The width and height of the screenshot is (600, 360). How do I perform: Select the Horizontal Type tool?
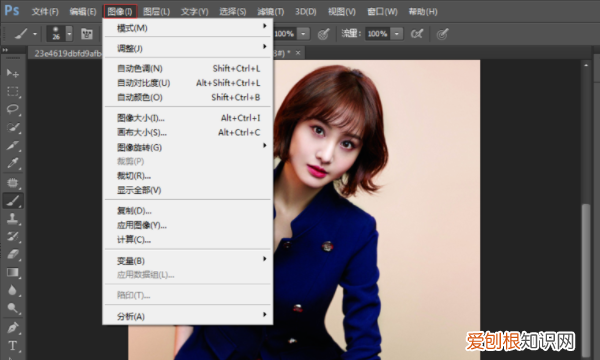13,346
